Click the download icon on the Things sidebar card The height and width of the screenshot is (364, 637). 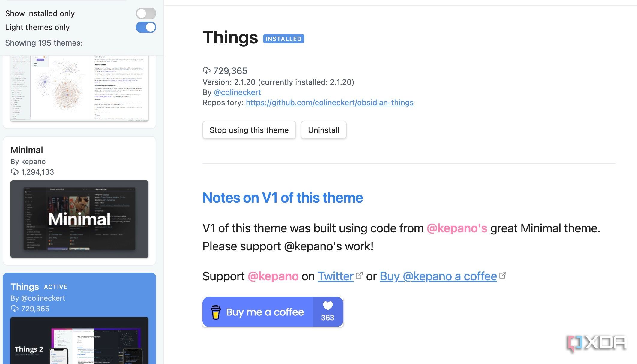pyautogui.click(x=15, y=309)
